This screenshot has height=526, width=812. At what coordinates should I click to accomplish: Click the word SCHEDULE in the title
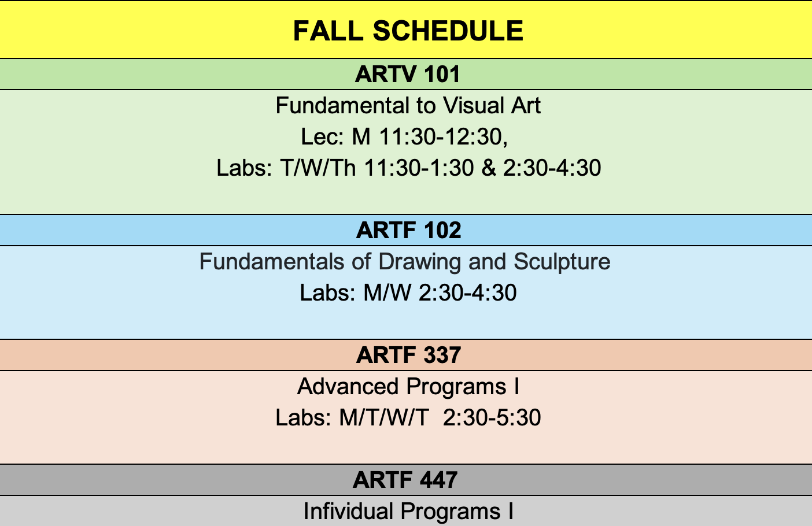point(448,31)
